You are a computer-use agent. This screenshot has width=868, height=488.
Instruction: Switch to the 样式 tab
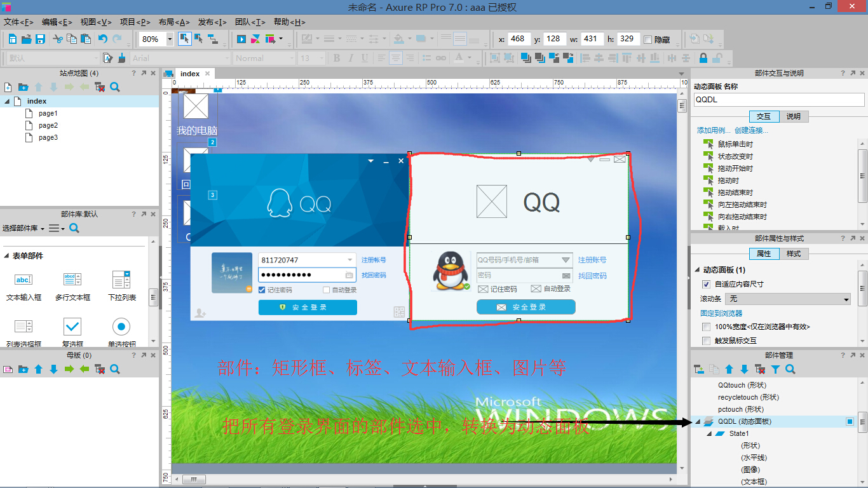pos(794,254)
